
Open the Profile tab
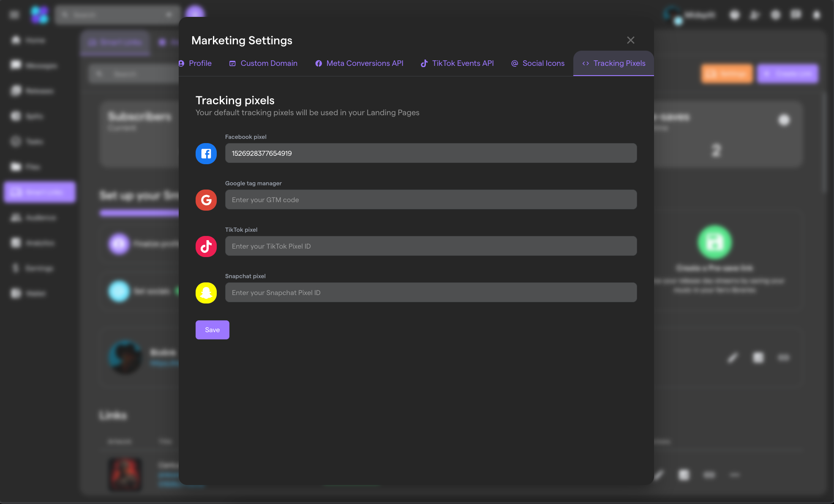196,63
